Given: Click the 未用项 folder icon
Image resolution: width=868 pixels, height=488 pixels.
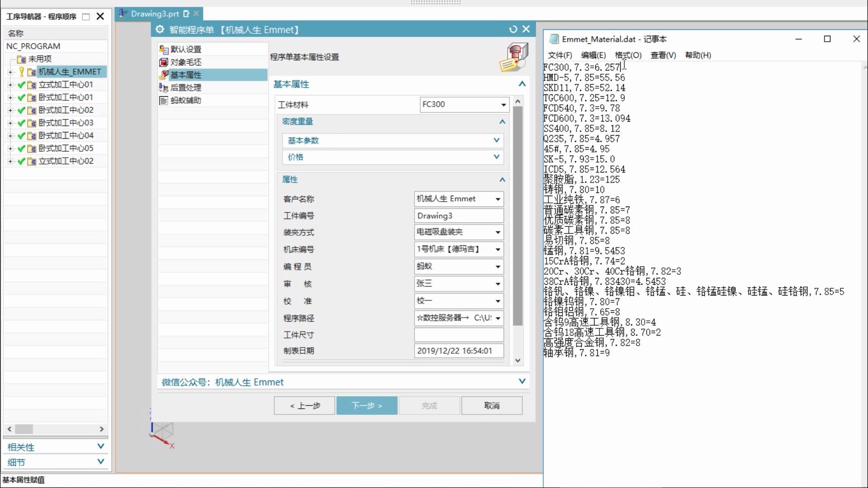Looking at the screenshot, I should 21,59.
